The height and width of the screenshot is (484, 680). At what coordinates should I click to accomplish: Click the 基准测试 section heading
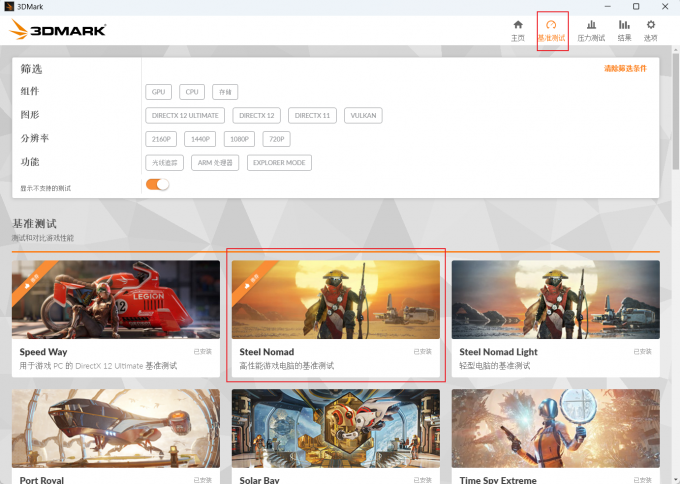[34, 224]
